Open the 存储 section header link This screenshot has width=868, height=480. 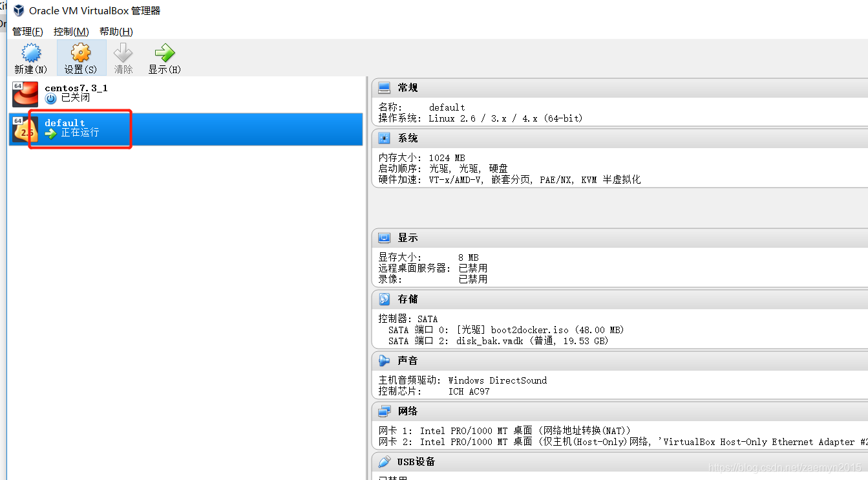(x=408, y=300)
